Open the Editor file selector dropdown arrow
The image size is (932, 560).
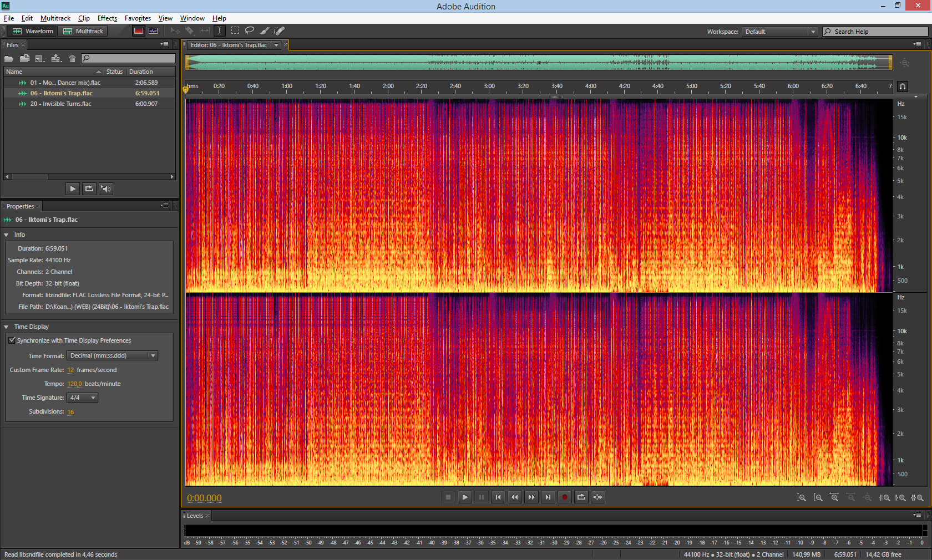pyautogui.click(x=276, y=45)
